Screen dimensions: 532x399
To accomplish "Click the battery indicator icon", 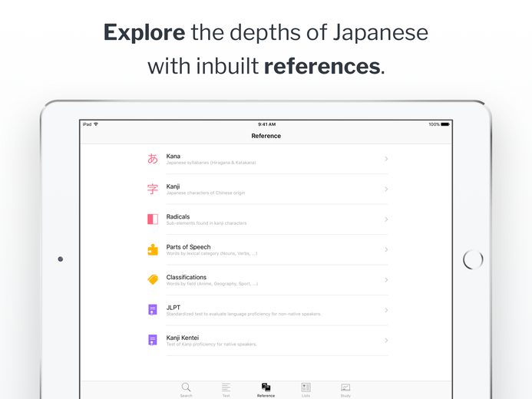I will click(445, 124).
